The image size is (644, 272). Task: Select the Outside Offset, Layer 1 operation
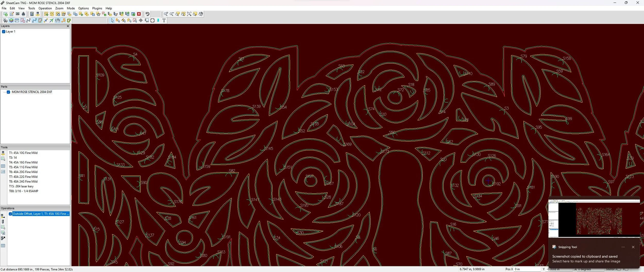(41, 214)
